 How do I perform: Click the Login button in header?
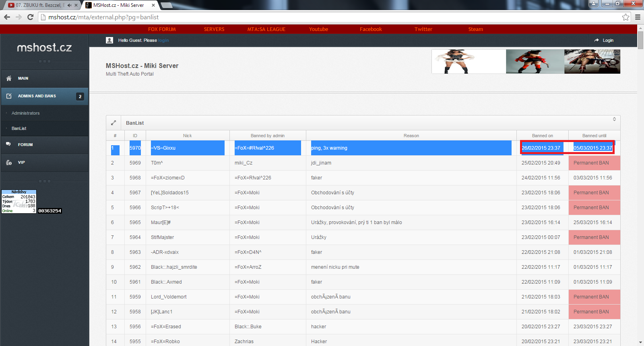click(604, 40)
